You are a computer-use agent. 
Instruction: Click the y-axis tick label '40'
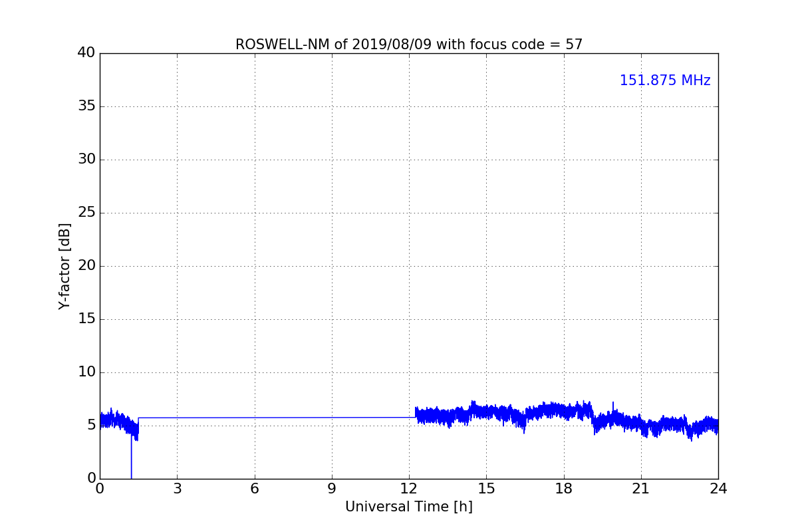(86, 53)
